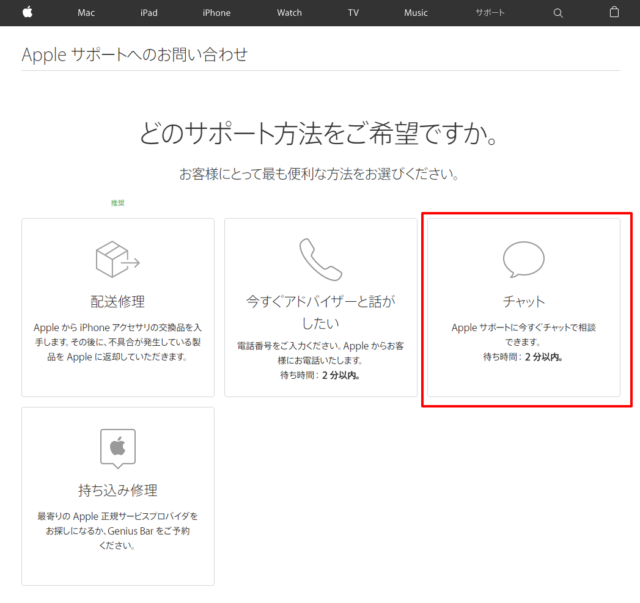Open the iPad menu item
The width and height of the screenshot is (640, 603).
click(149, 13)
